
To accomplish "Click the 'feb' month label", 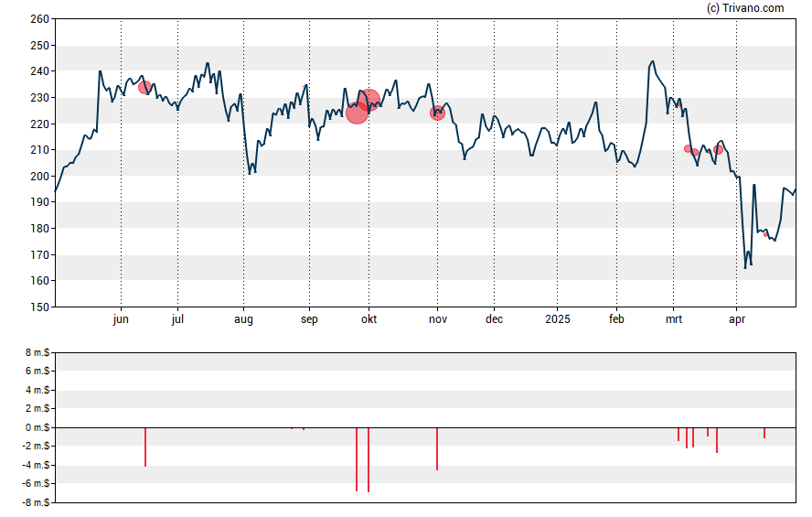I will pos(616,319).
